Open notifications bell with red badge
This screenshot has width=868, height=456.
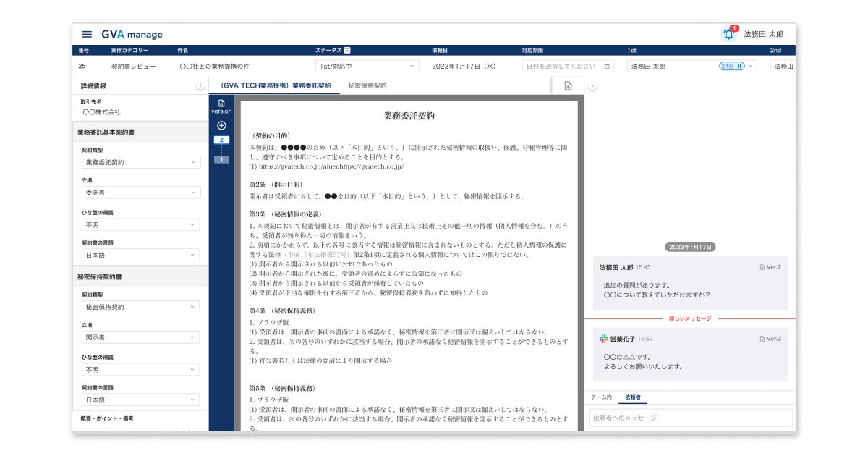point(728,33)
